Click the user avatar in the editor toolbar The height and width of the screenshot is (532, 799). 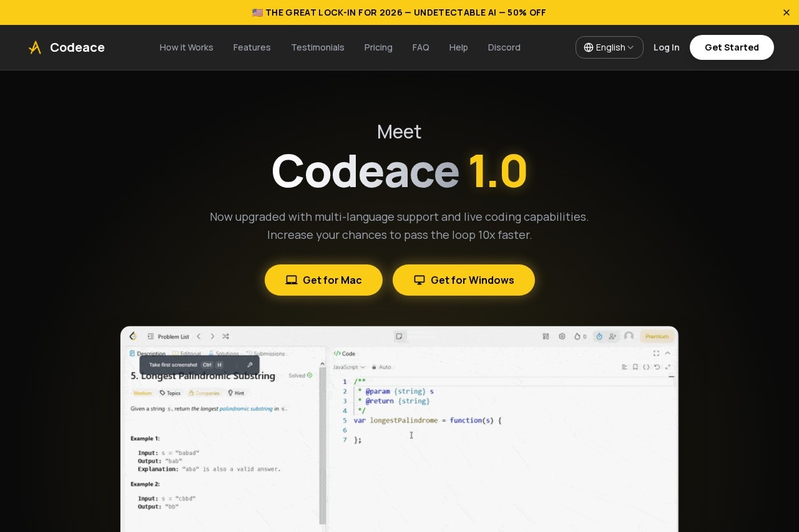click(x=629, y=336)
